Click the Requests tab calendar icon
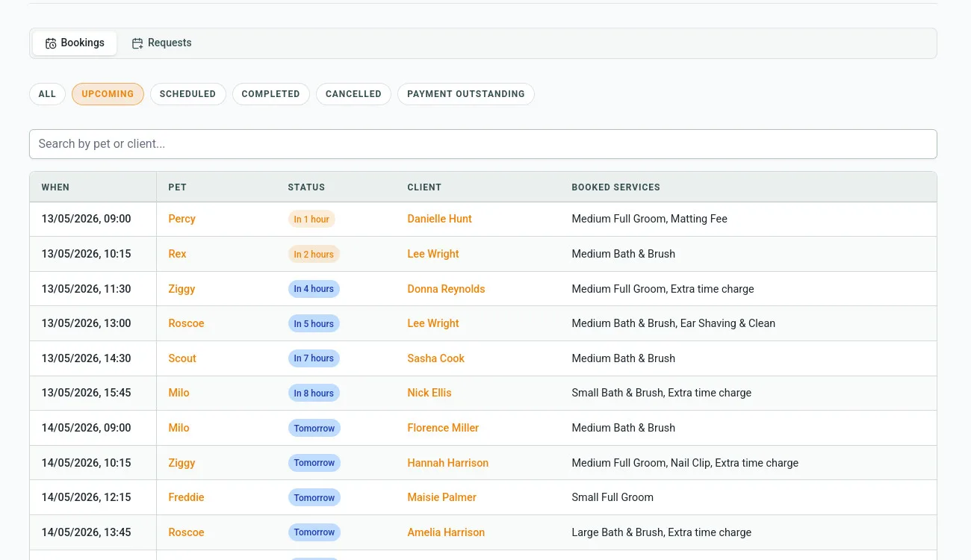 coord(137,43)
